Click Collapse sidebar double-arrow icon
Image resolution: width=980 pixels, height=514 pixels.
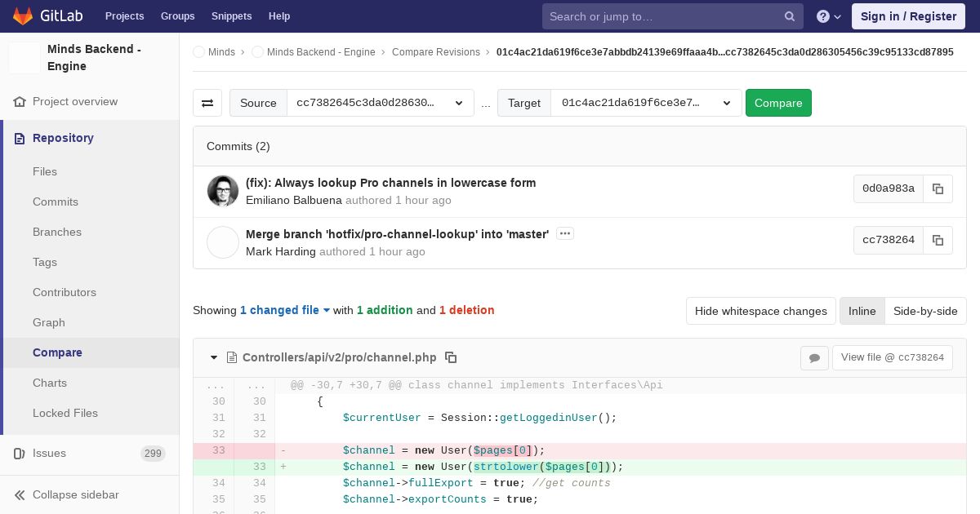coord(20,494)
